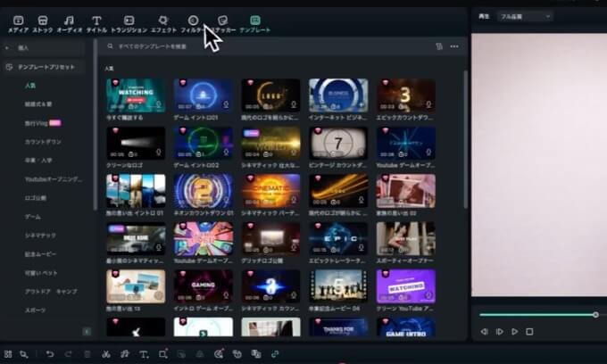The height and width of the screenshot is (364, 607).
Task: Click the undo arrow in timeline toolbar
Action: click(50, 354)
